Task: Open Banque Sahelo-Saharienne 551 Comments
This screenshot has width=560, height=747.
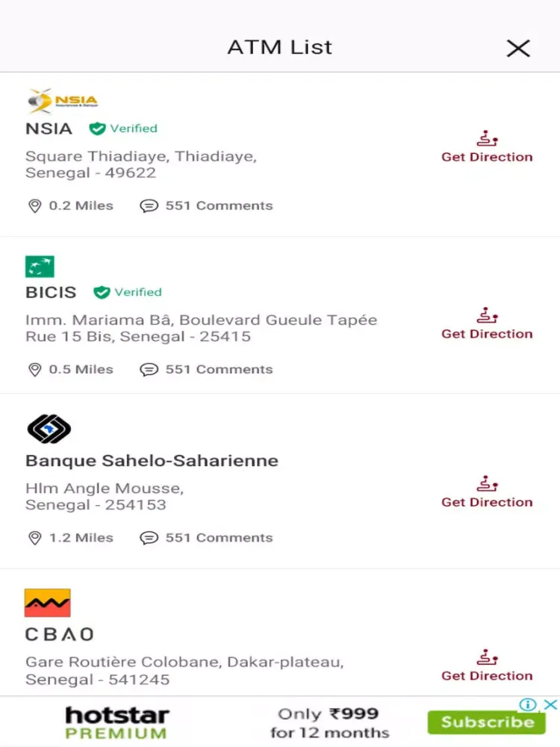Action: (x=207, y=538)
